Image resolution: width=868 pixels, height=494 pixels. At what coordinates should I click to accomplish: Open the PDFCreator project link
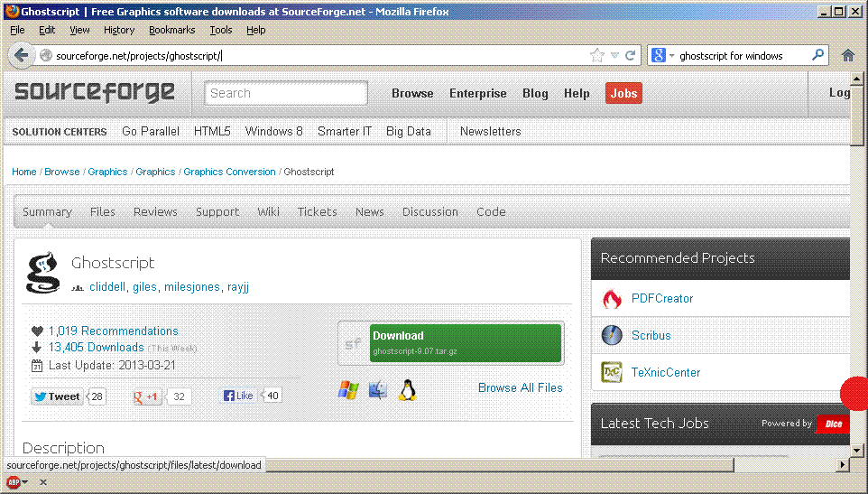pos(662,299)
